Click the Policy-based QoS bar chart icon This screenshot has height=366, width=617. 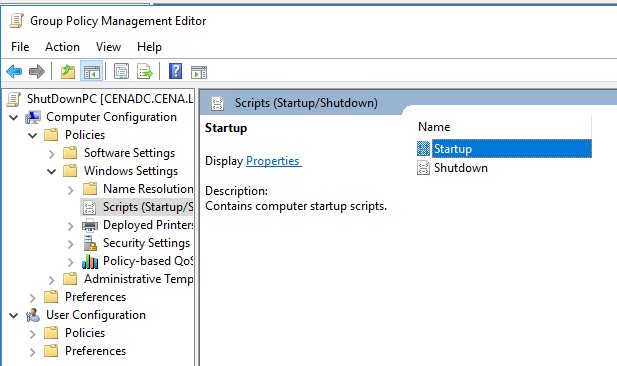[x=90, y=261]
